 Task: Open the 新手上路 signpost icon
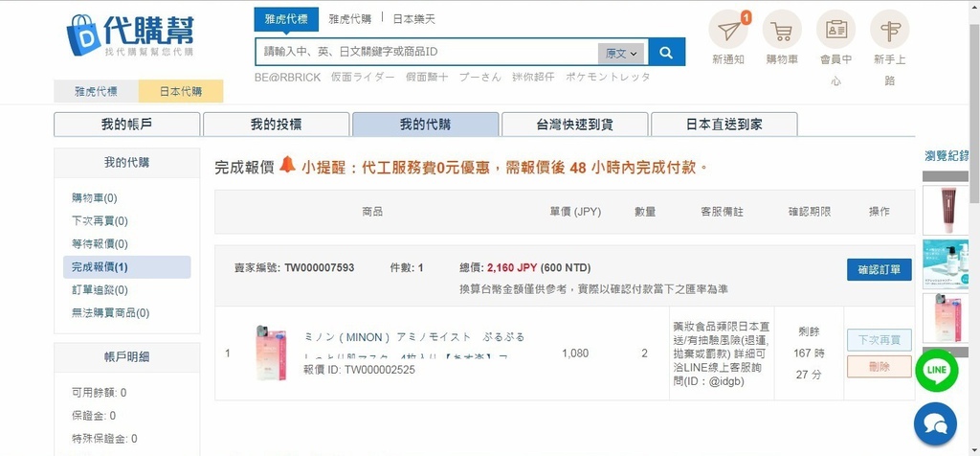[889, 30]
